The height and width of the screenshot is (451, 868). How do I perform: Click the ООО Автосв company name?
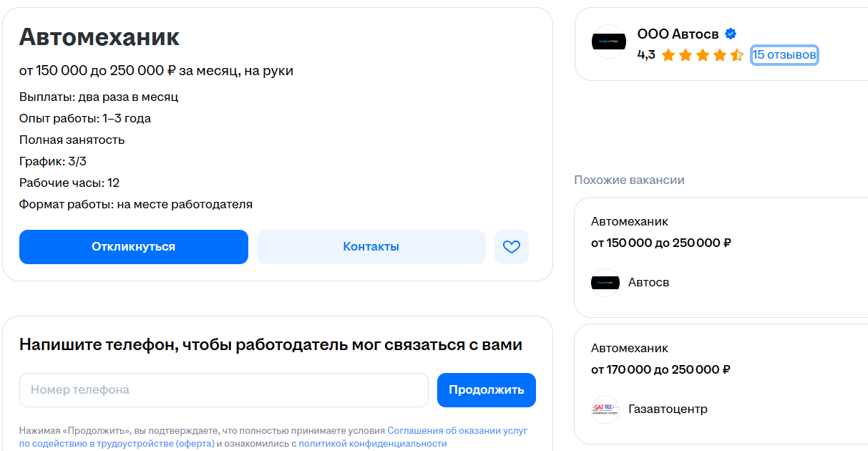pos(678,34)
